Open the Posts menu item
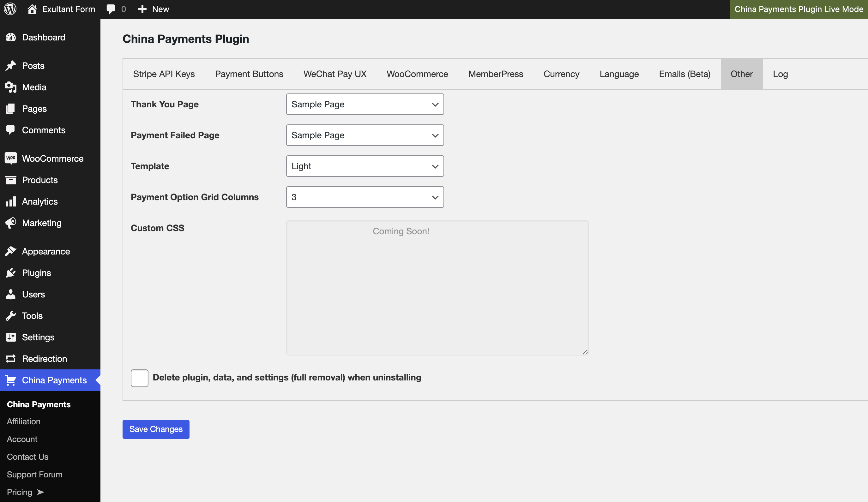868x502 pixels. pos(50,65)
